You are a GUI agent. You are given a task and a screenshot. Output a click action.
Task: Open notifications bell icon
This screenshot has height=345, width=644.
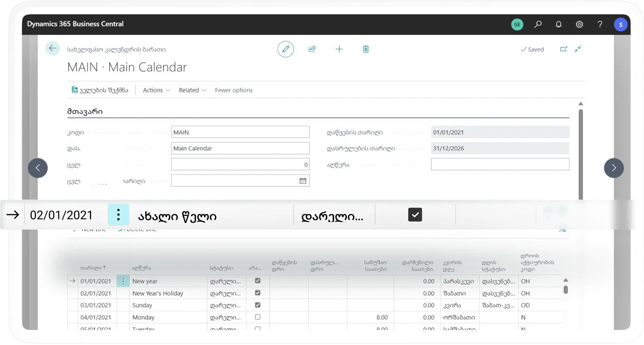[x=559, y=25]
